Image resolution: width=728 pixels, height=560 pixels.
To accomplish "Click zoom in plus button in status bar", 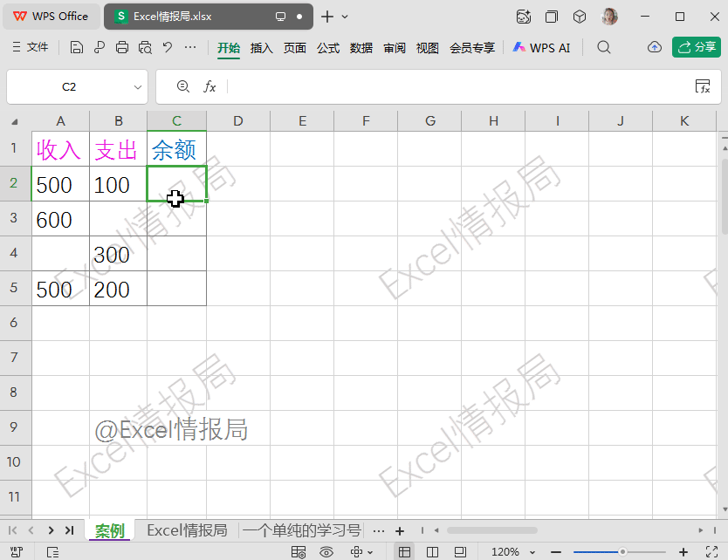I will [683, 551].
